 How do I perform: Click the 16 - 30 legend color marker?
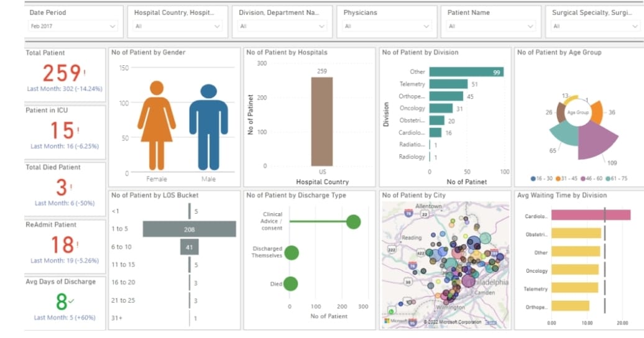tap(533, 179)
